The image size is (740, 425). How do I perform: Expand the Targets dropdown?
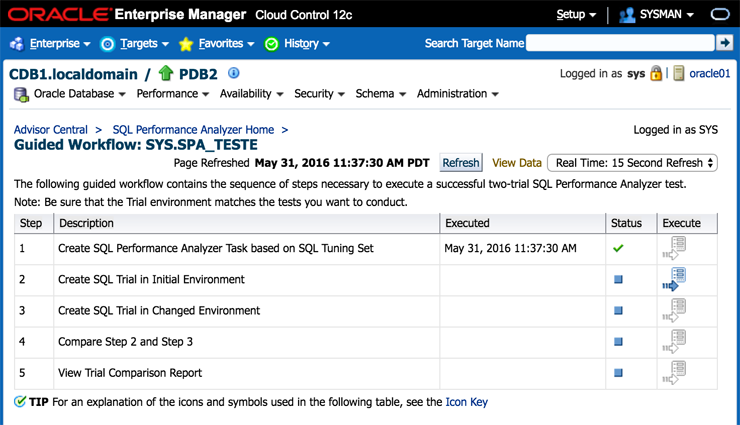coord(135,44)
